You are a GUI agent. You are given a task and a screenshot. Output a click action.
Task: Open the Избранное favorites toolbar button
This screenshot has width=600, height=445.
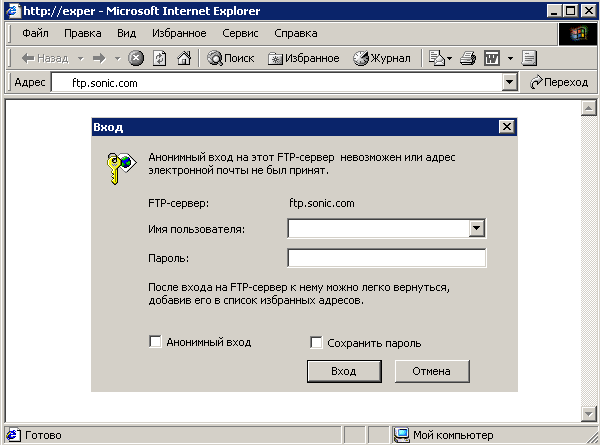coord(303,58)
